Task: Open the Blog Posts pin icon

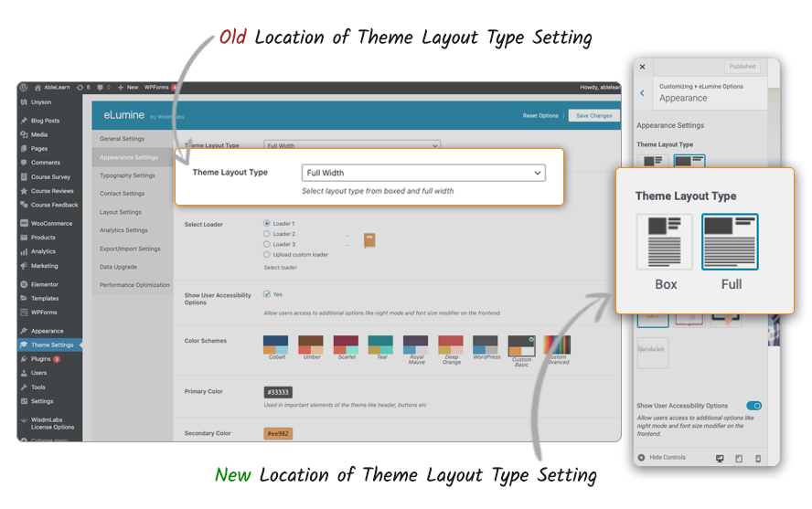Action: tap(24, 121)
